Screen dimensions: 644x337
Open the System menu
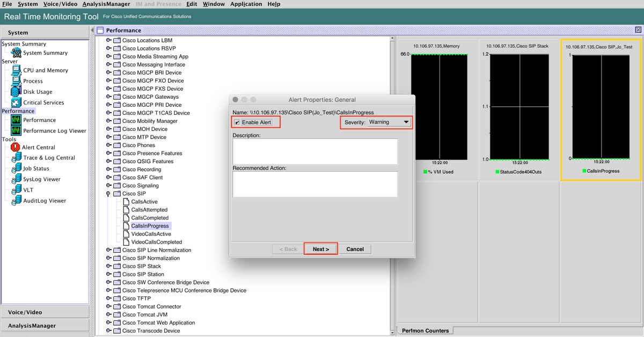pos(28,4)
